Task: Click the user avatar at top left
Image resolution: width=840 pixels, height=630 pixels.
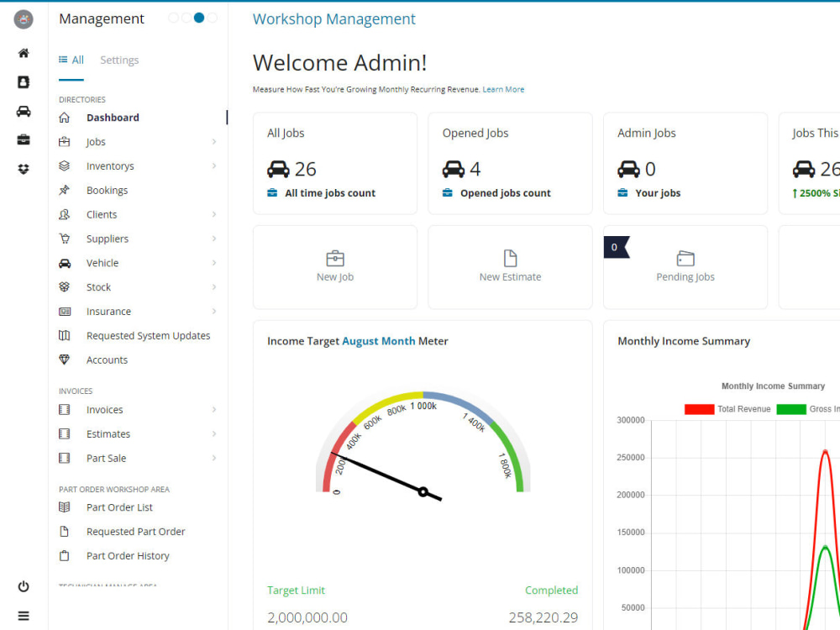Action: (x=23, y=19)
